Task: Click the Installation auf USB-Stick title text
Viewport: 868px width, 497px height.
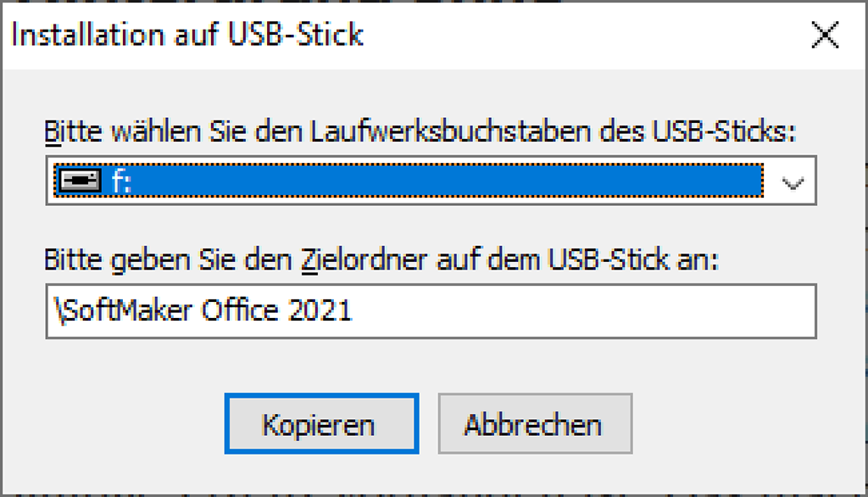Action: click(187, 35)
